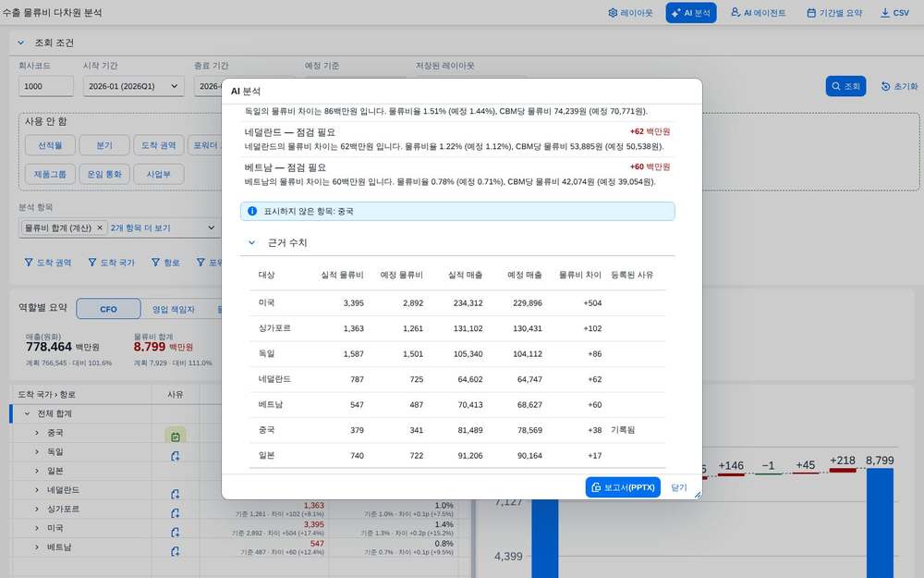
Task: Toggle the 도착 권역 filter
Action: click(48, 263)
